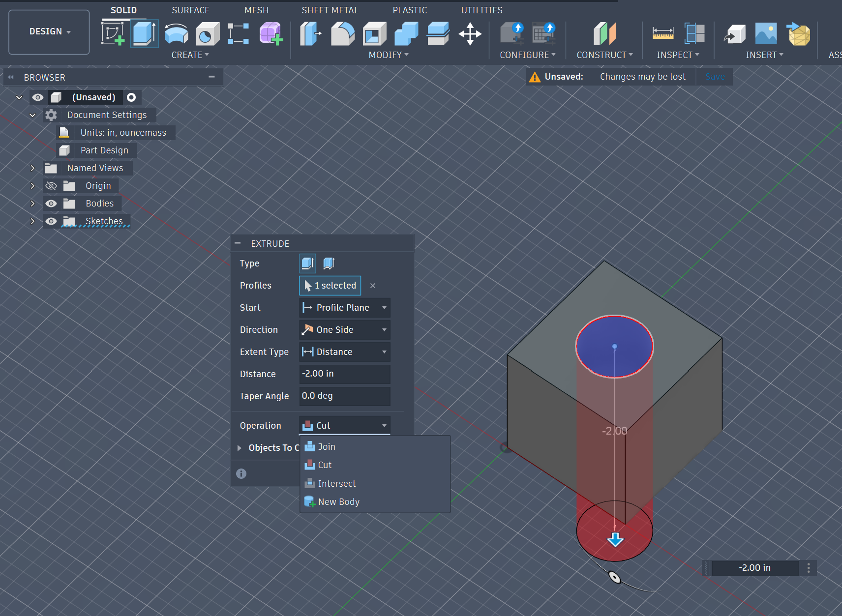The image size is (842, 616).
Task: Choose the Move/Copy arrows icon
Action: (x=470, y=34)
